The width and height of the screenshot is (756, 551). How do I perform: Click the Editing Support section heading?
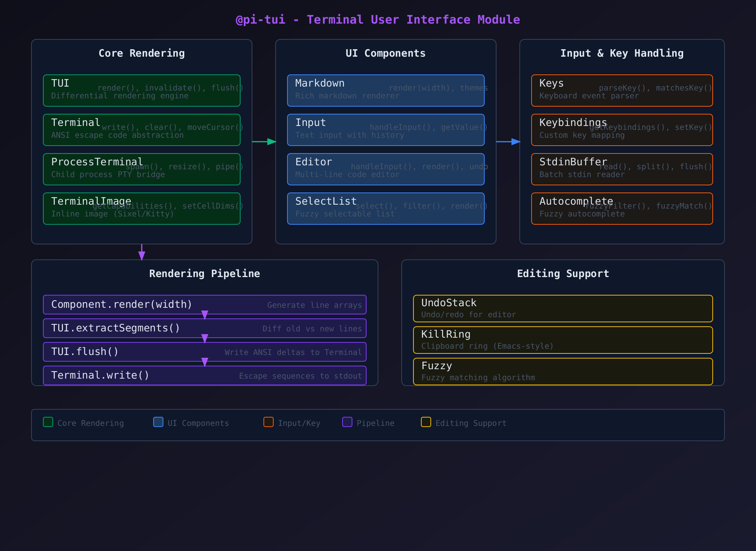tap(563, 274)
